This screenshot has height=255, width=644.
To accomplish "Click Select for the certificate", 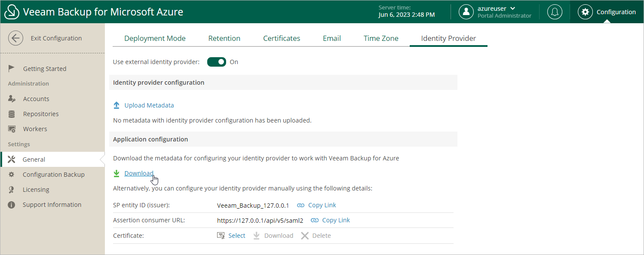I will 237,236.
